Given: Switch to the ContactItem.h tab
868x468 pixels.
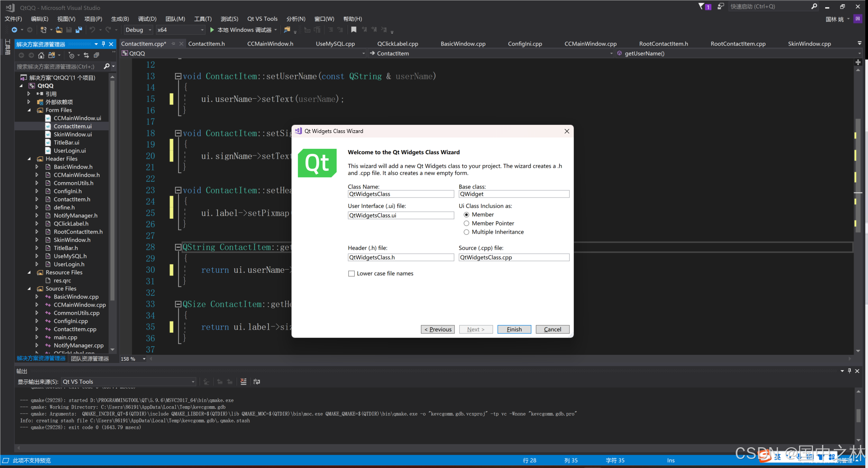Looking at the screenshot, I should (x=206, y=44).
